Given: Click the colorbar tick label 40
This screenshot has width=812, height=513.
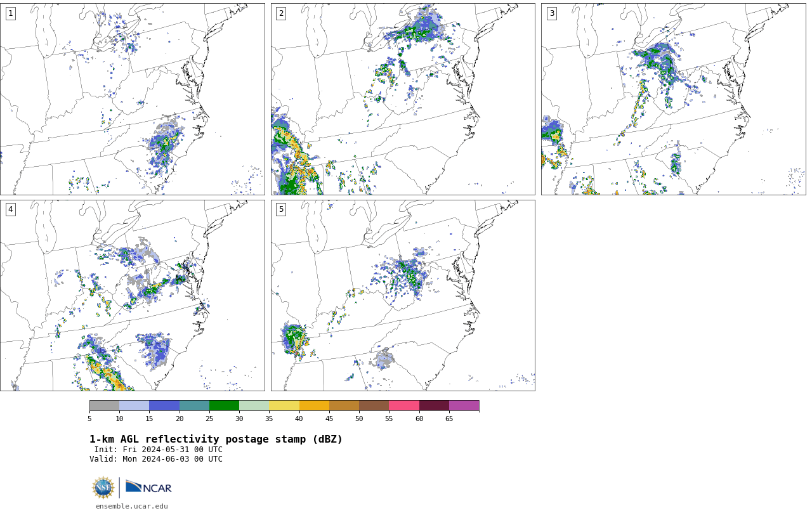Looking at the screenshot, I should pyautogui.click(x=299, y=419).
